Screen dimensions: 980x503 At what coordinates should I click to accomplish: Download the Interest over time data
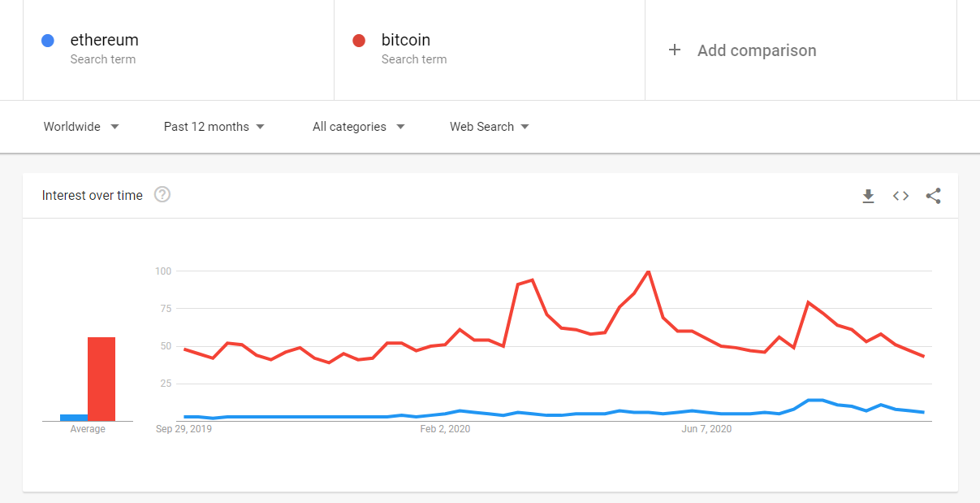tap(868, 196)
